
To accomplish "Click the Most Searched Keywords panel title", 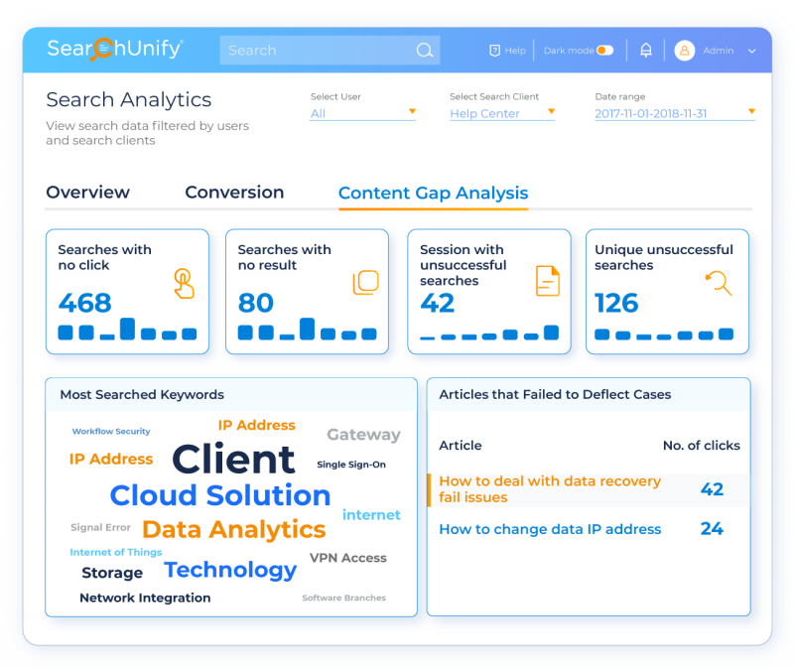I will coord(142,395).
